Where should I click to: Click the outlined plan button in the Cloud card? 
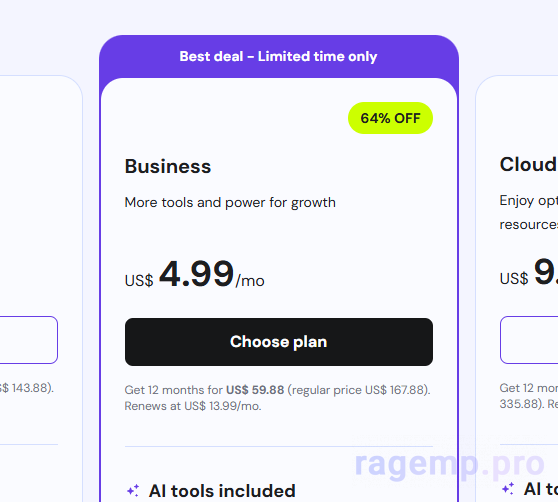coord(529,340)
